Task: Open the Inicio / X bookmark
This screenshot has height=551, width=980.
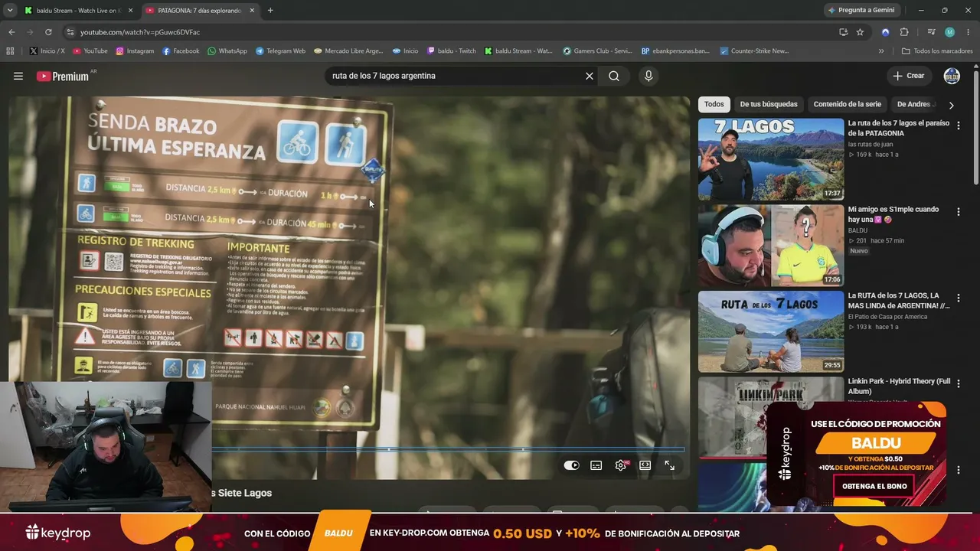Action: pos(47,51)
